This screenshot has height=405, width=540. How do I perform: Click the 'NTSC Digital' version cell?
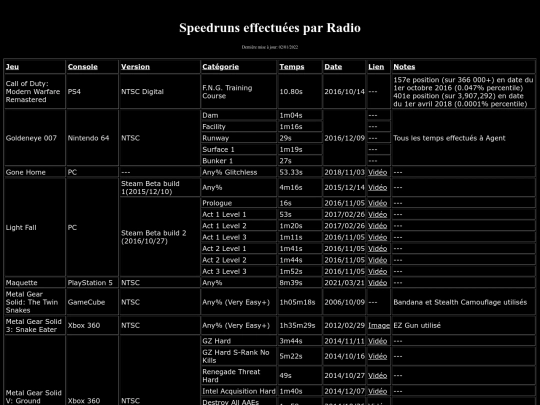[x=160, y=92]
